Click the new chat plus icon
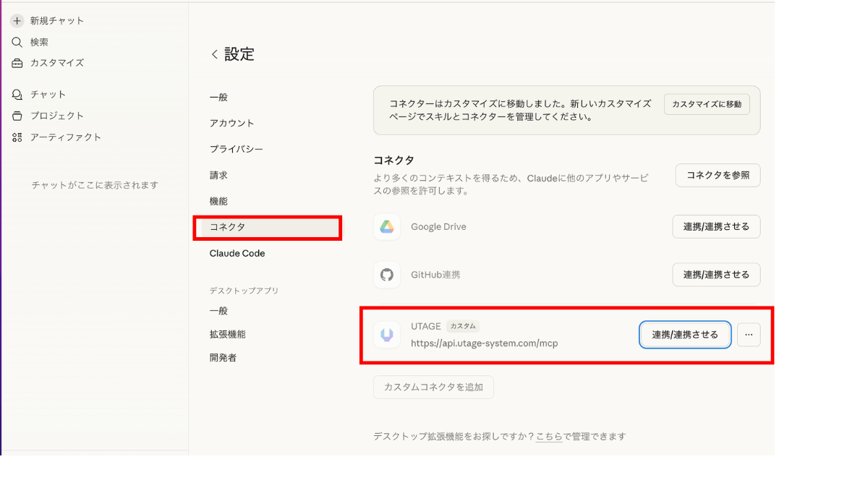The width and height of the screenshot is (868, 488). click(17, 21)
